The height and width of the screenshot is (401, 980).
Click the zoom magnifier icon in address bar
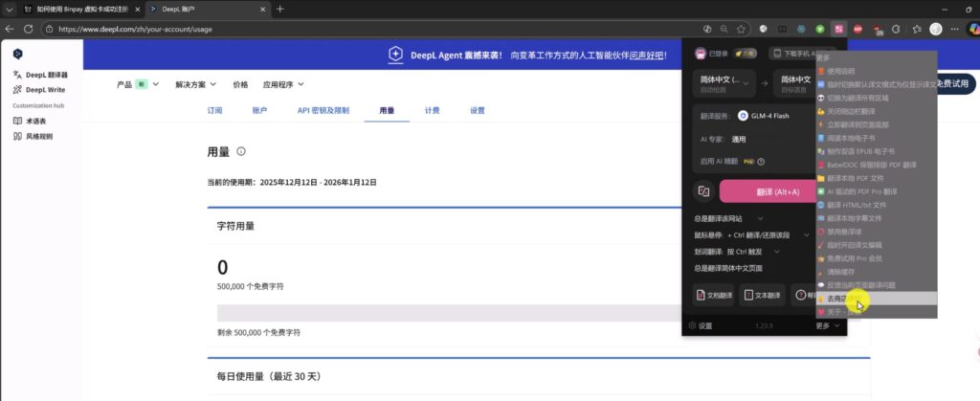[724, 29]
